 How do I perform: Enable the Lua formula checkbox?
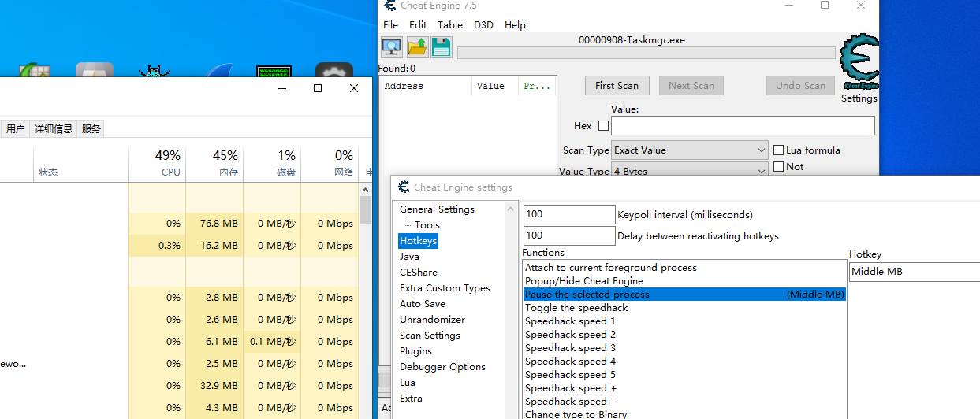pyautogui.click(x=779, y=150)
